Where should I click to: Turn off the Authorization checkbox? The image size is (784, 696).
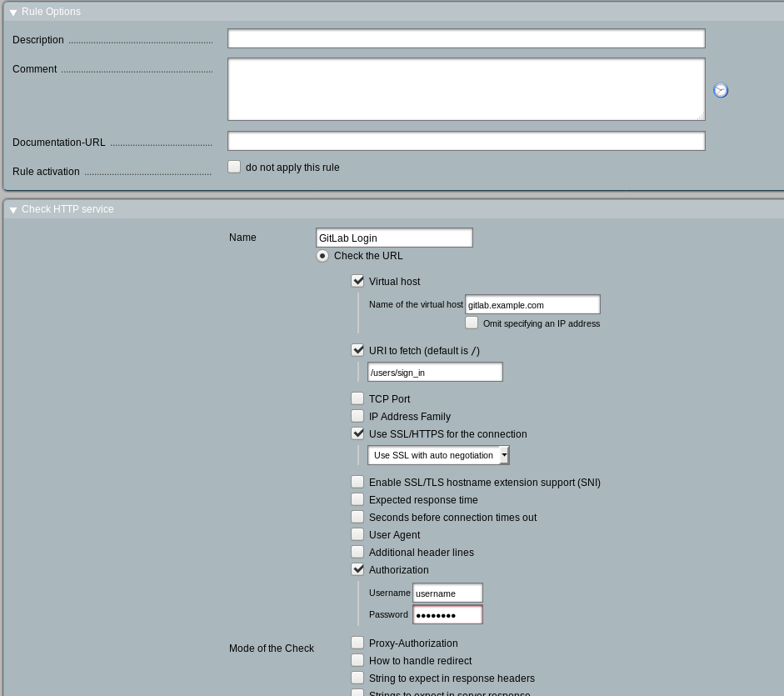pyautogui.click(x=357, y=569)
